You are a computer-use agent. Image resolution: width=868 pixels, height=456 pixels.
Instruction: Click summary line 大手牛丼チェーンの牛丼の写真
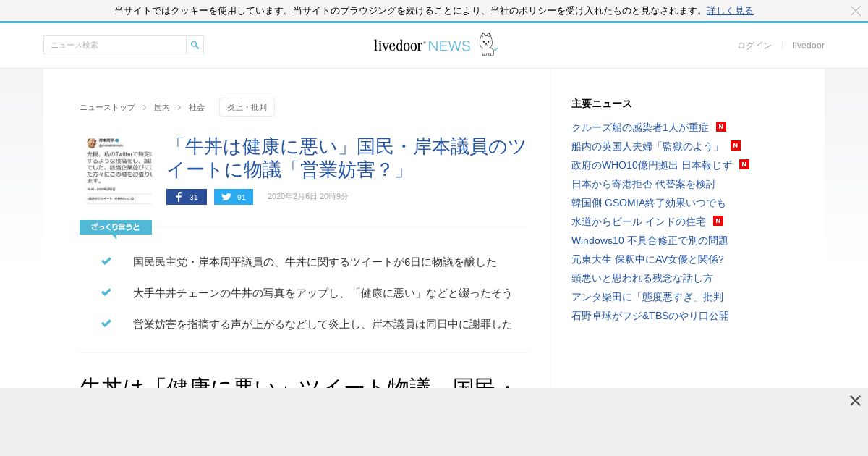click(x=323, y=293)
